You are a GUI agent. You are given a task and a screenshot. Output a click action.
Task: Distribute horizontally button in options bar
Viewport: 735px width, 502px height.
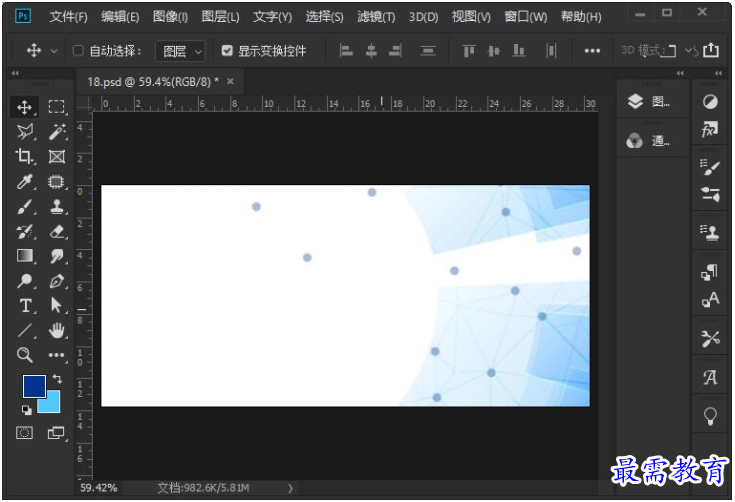click(x=551, y=50)
